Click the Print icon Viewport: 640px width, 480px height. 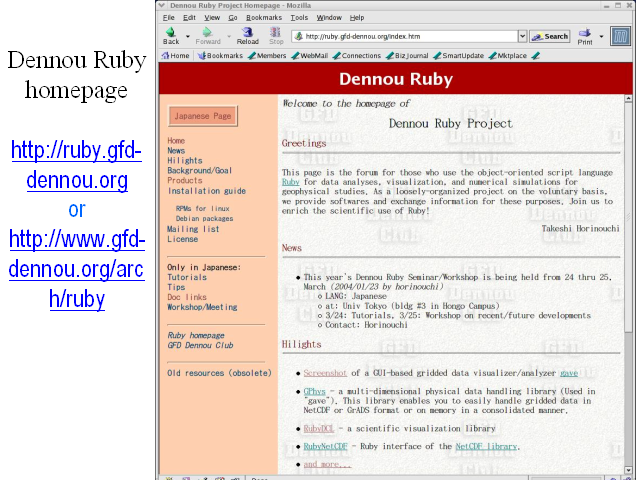coord(584,32)
